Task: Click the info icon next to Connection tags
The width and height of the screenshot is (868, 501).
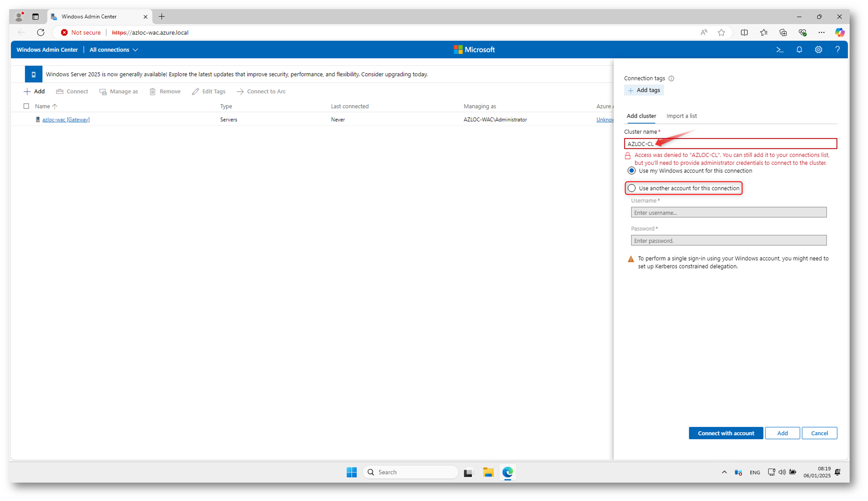Action: tap(671, 78)
